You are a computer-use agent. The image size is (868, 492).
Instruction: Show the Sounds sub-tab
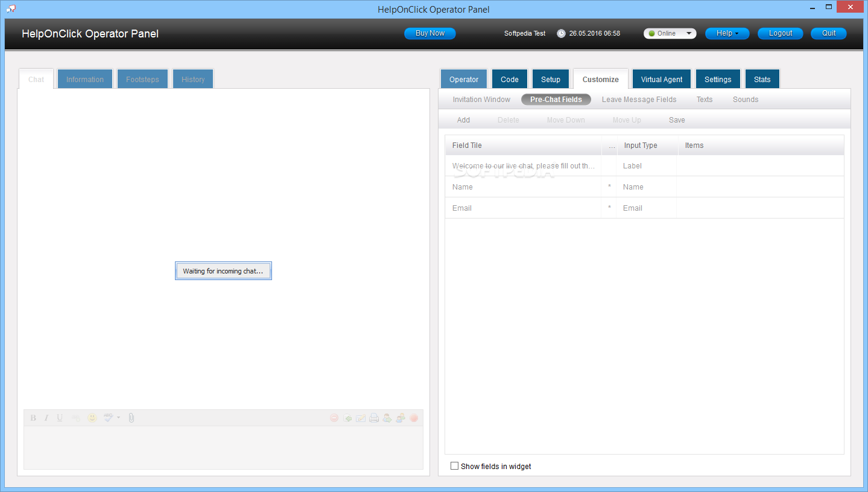click(746, 100)
